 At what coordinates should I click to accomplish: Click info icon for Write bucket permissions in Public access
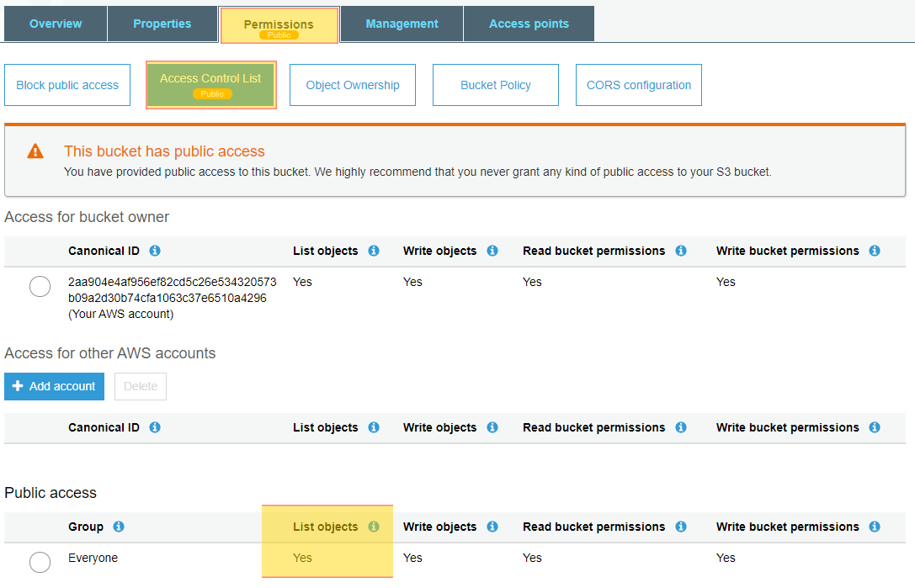(874, 527)
